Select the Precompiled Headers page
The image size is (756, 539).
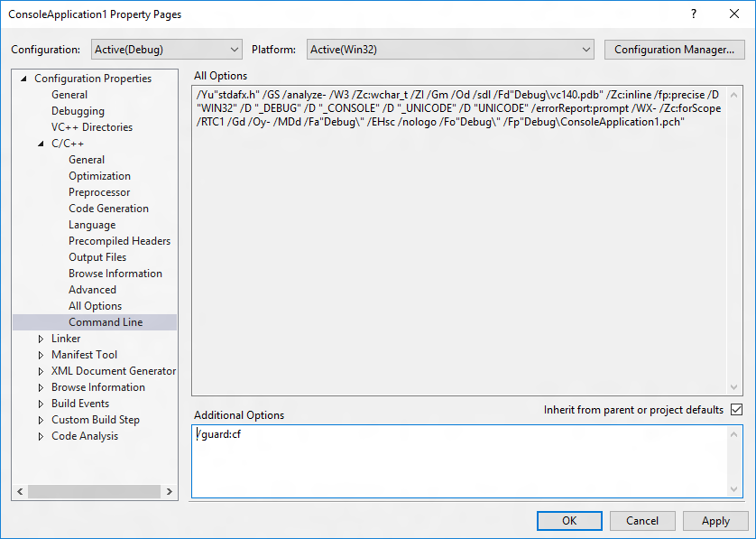[119, 240]
